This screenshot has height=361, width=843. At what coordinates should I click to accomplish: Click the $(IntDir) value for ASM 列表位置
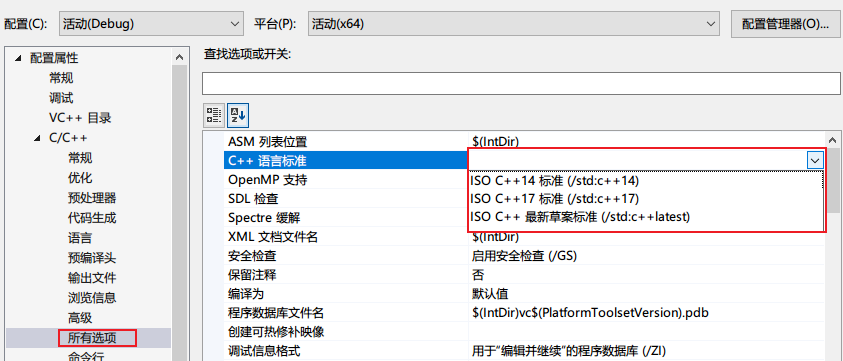pyautogui.click(x=495, y=141)
